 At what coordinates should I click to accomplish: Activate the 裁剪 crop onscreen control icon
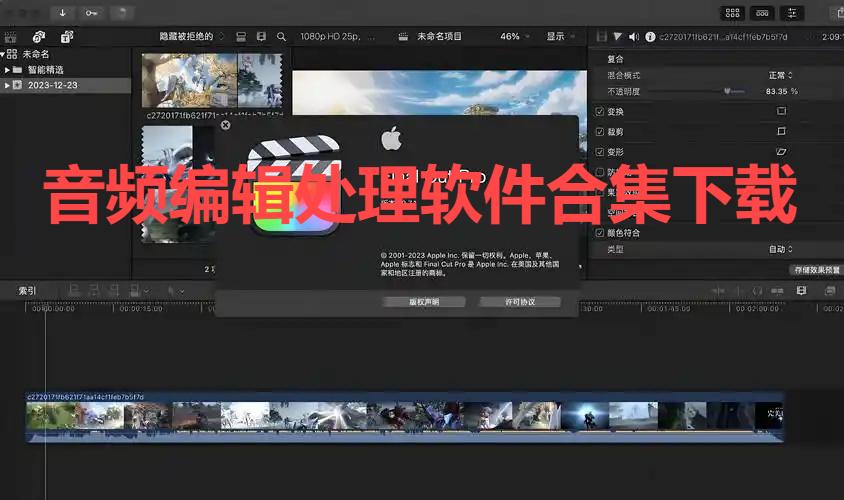pyautogui.click(x=781, y=131)
